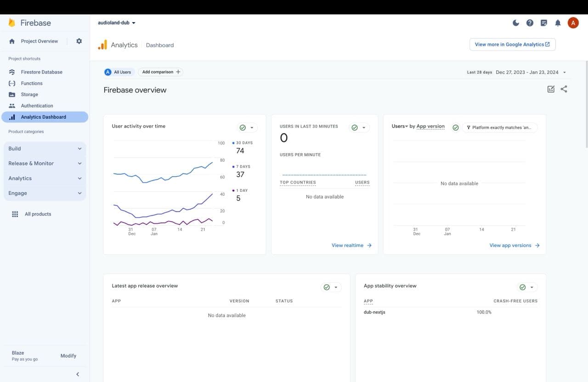Click the 1 DAY legend entry
This screenshot has height=382, width=588.
(240, 190)
